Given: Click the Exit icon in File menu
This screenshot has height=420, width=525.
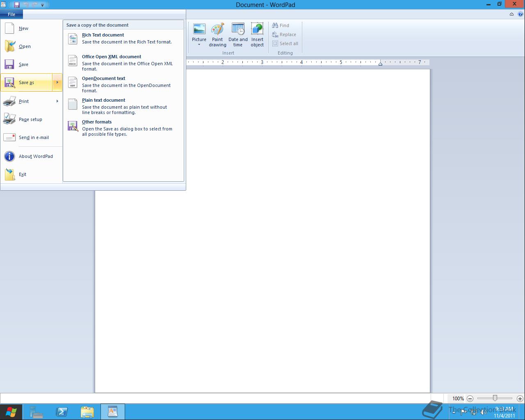Looking at the screenshot, I should [x=9, y=174].
